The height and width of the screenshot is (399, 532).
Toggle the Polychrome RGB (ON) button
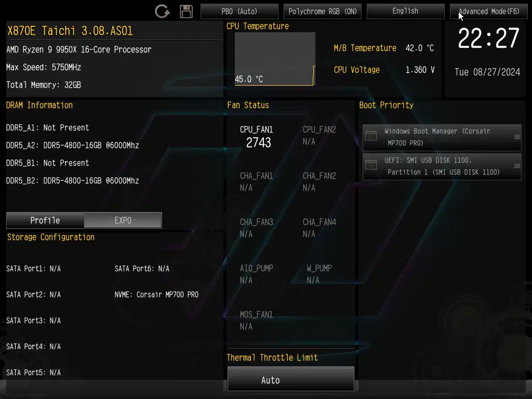322,11
